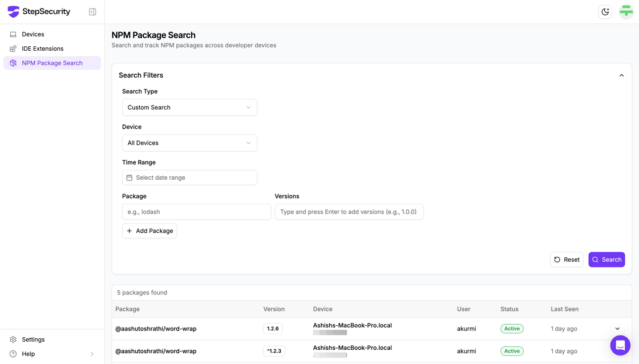Click the calendar icon in Time Range

(130, 177)
